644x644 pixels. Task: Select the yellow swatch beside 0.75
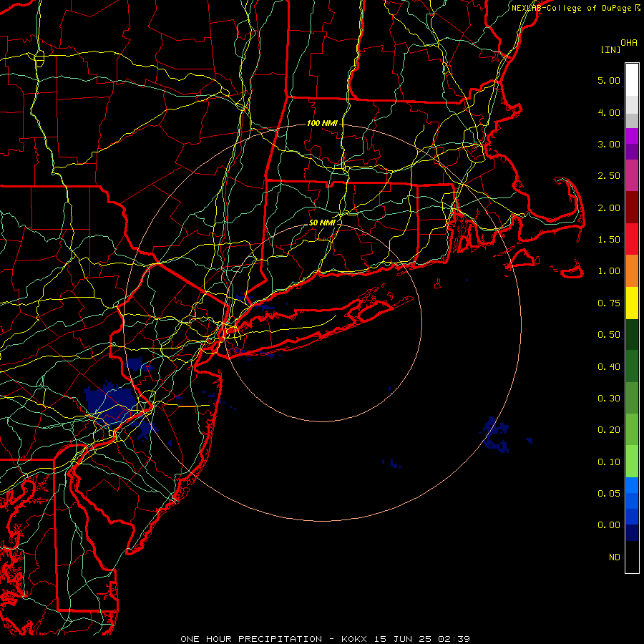(632, 303)
